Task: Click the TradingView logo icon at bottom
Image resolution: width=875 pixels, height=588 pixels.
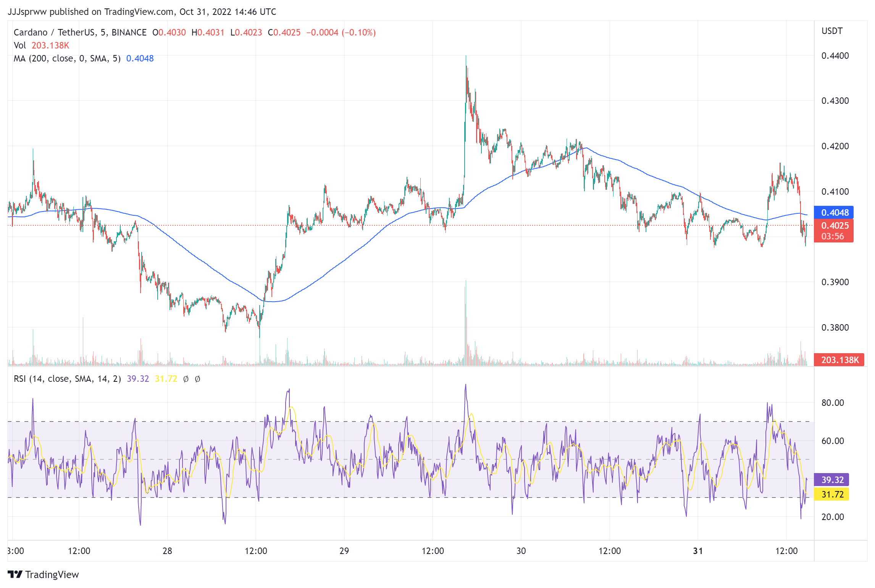Action: (x=15, y=574)
